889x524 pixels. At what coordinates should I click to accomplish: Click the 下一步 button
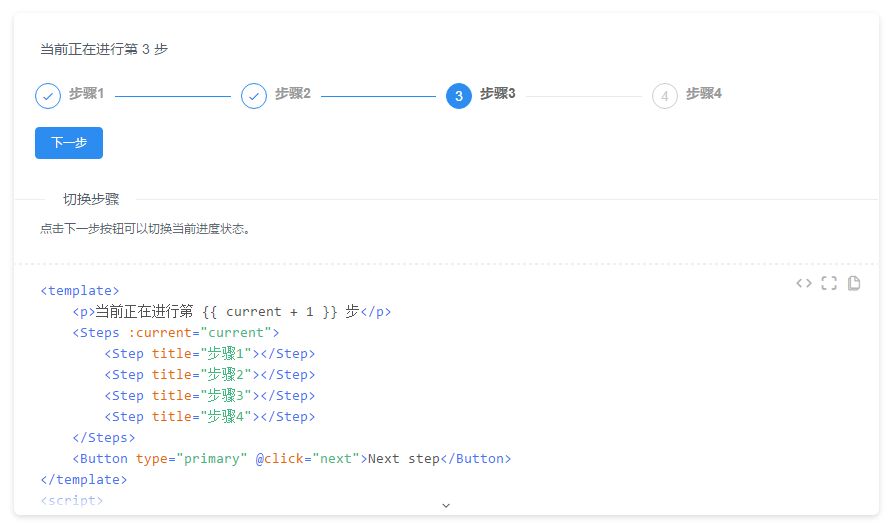coord(69,143)
